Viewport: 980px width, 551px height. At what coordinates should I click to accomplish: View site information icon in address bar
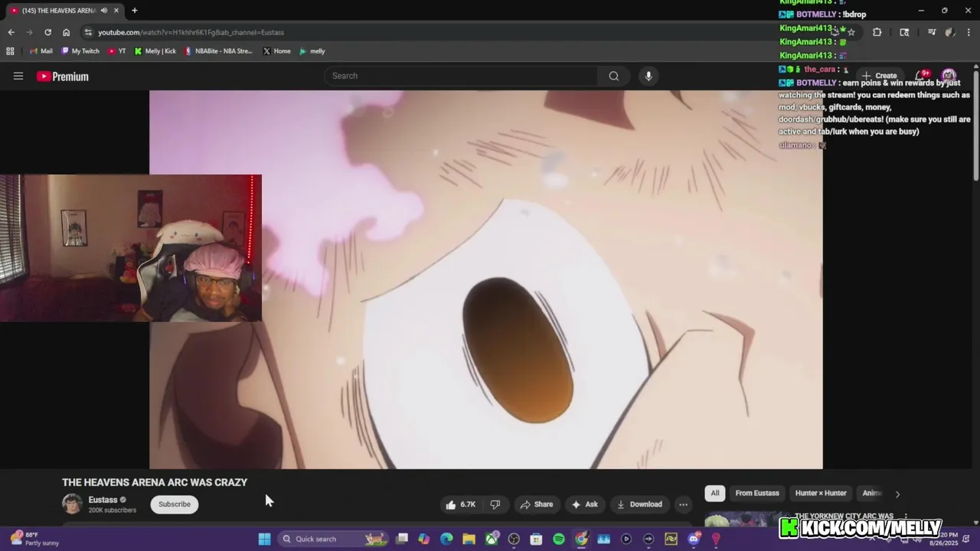coord(88,32)
